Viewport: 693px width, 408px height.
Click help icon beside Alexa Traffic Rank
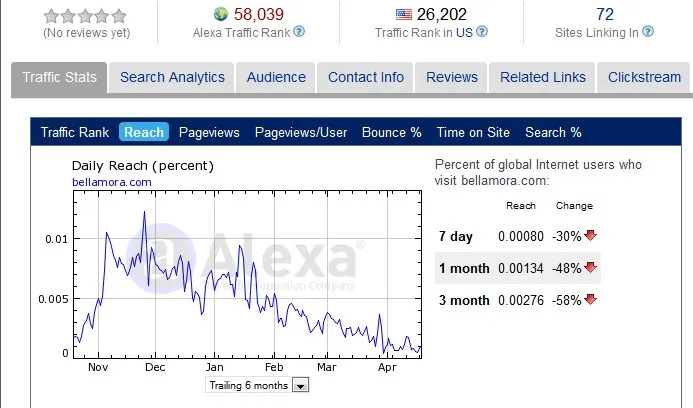(x=299, y=32)
